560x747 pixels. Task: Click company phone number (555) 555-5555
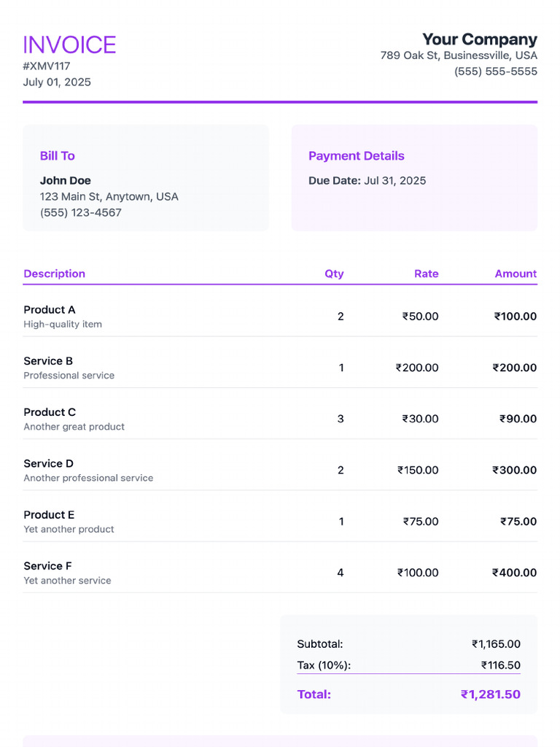[495, 71]
